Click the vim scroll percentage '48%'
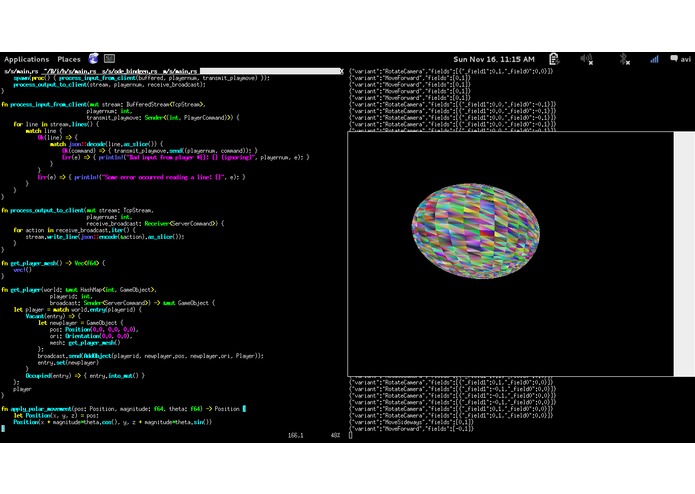The width and height of the screenshot is (695, 494). 335,436
